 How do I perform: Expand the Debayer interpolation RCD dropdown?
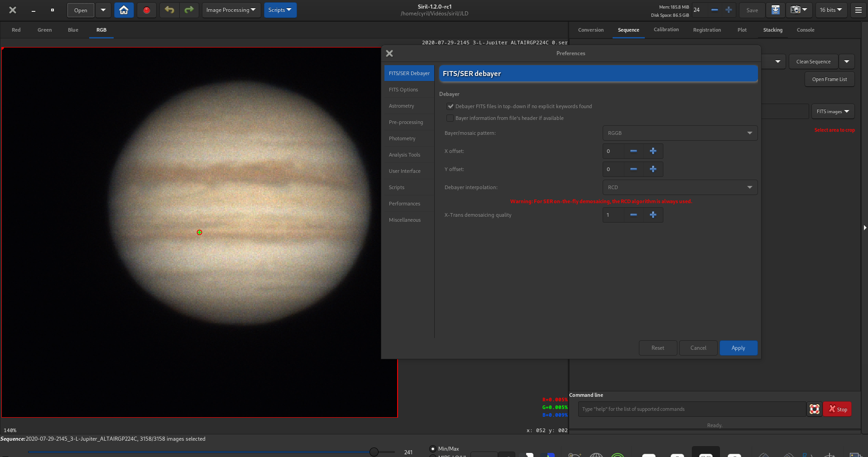(680, 187)
